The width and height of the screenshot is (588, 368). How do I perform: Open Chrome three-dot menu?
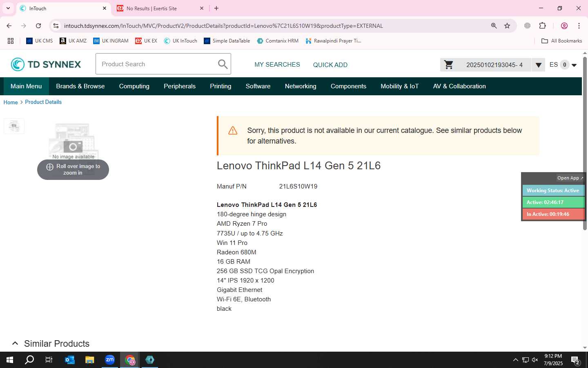tap(579, 26)
